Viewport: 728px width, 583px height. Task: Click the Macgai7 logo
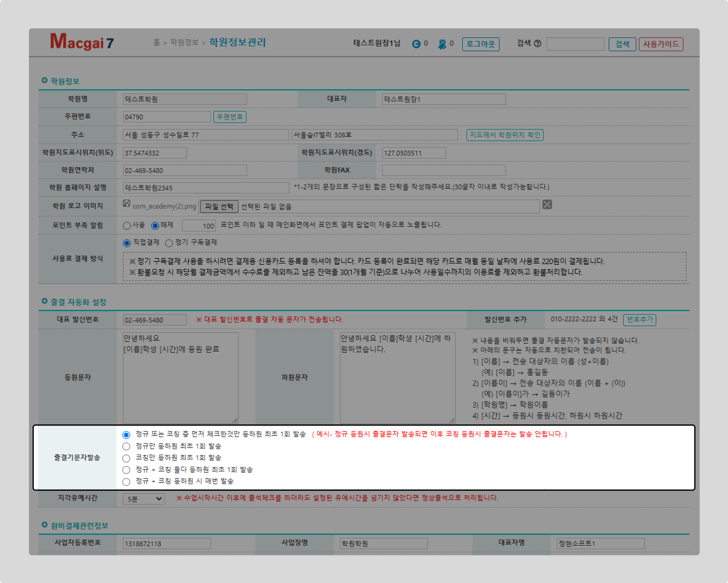click(82, 42)
